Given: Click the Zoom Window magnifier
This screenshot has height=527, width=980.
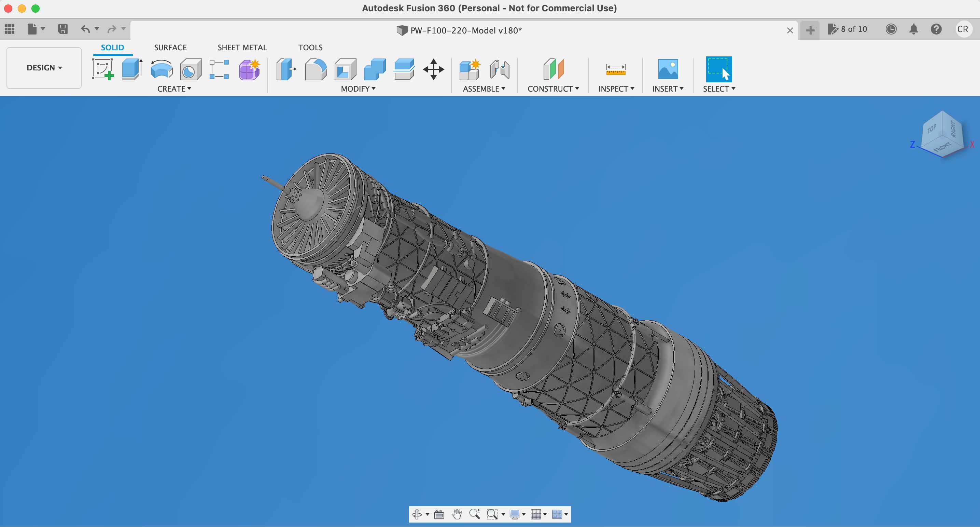Looking at the screenshot, I should [x=492, y=514].
